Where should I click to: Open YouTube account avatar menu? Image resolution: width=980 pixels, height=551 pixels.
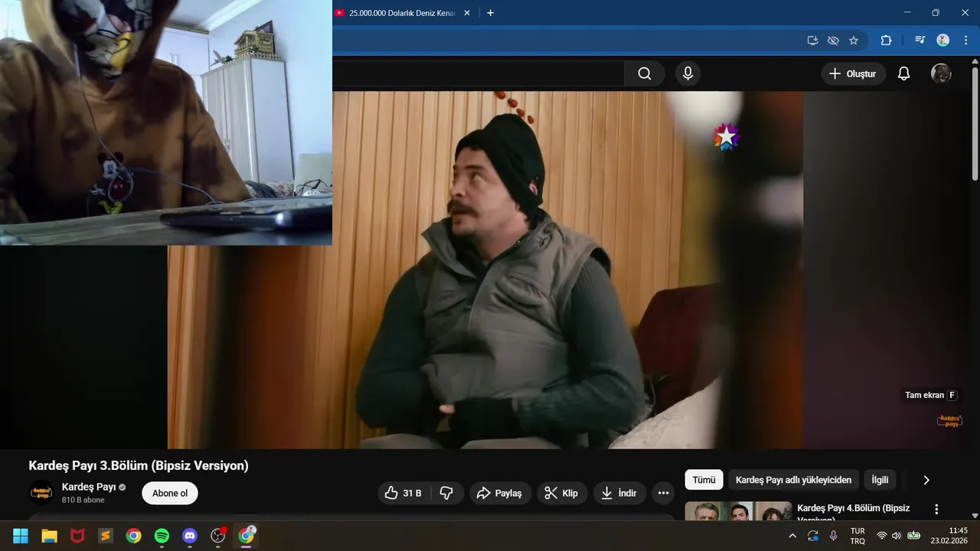941,73
